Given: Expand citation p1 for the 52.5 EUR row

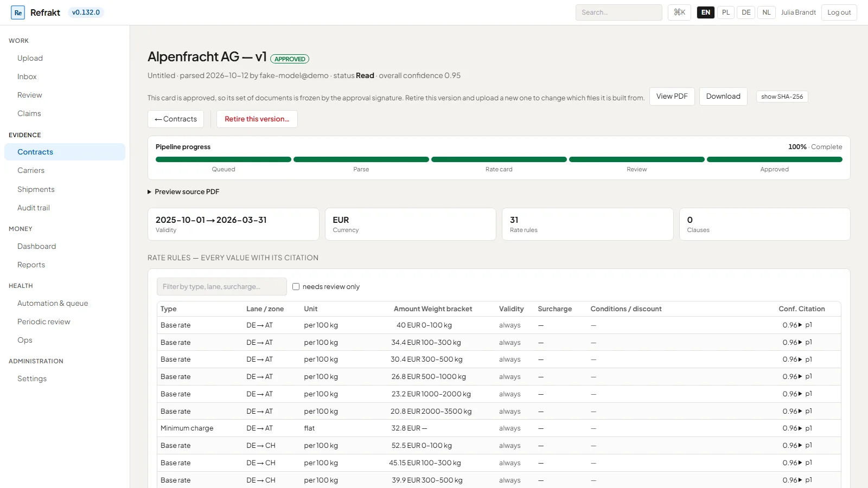Looking at the screenshot, I should click(x=805, y=445).
